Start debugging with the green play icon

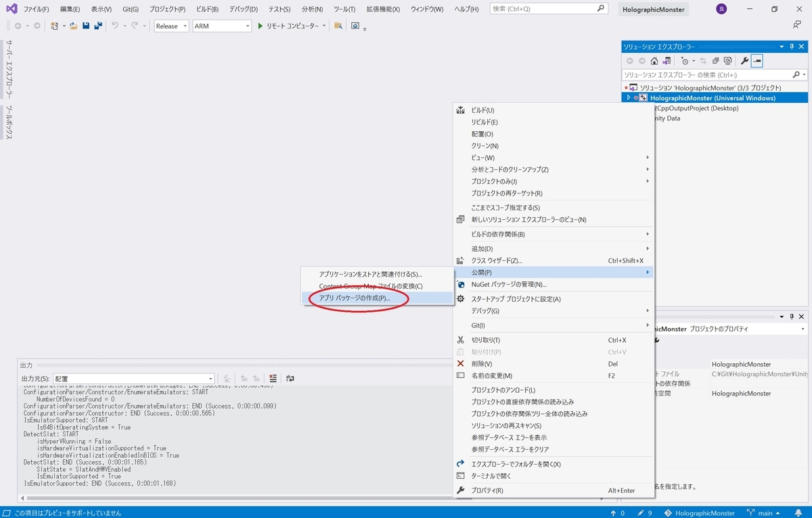(x=261, y=26)
